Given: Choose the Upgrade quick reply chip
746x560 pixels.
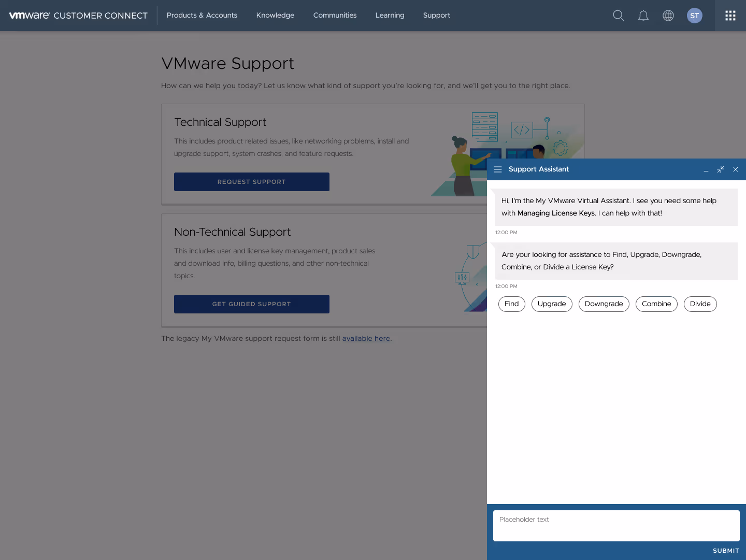Looking at the screenshot, I should click(552, 304).
